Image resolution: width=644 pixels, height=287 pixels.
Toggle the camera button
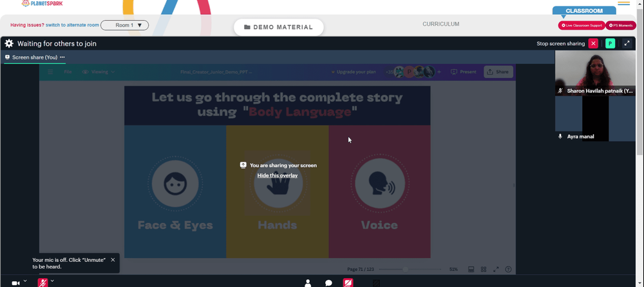pyautogui.click(x=15, y=283)
